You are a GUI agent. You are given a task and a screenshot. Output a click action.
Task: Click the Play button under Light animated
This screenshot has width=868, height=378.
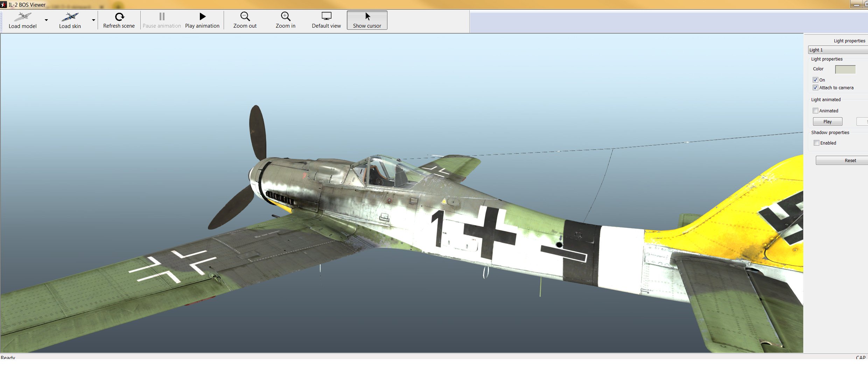click(x=827, y=121)
